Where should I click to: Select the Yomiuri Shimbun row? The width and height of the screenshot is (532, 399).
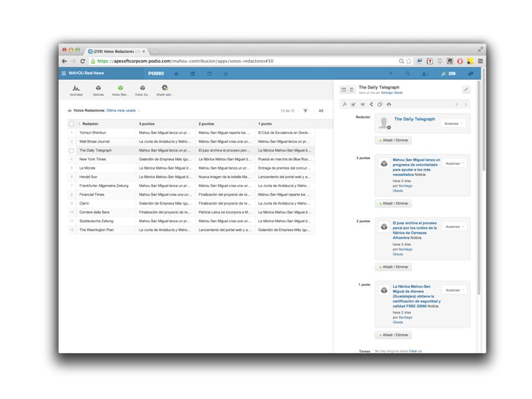[x=191, y=132]
